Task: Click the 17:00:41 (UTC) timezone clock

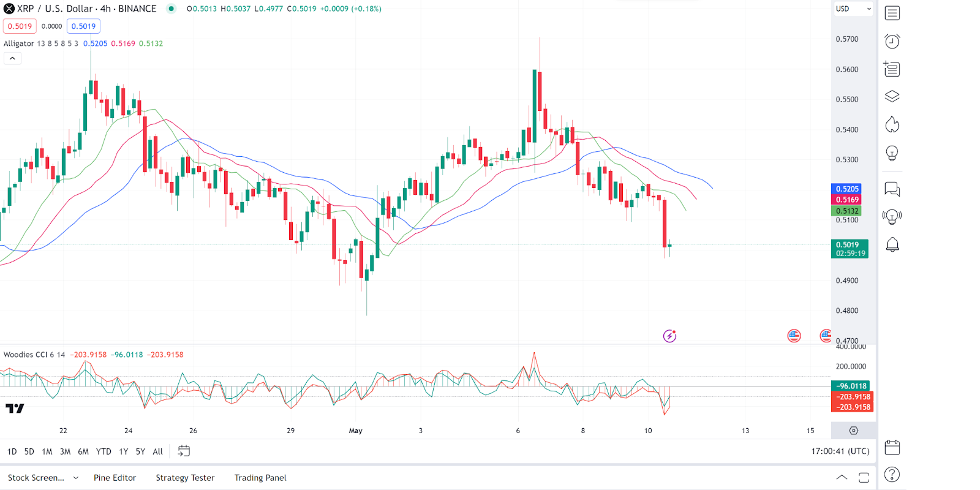Action: pyautogui.click(x=840, y=451)
